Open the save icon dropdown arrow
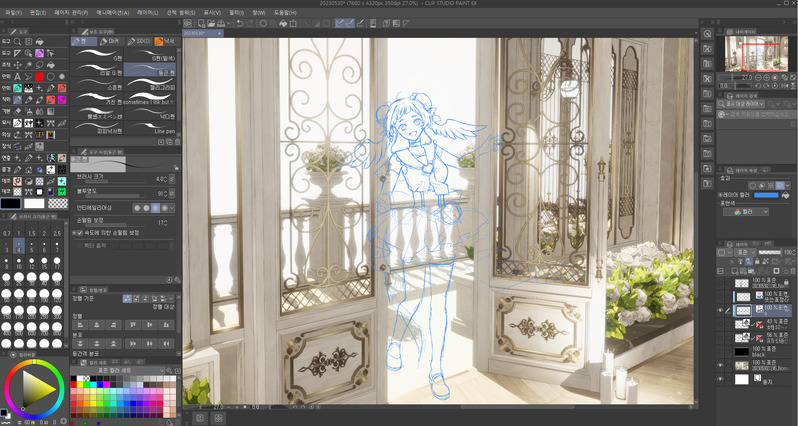This screenshot has height=426, width=798. click(229, 23)
